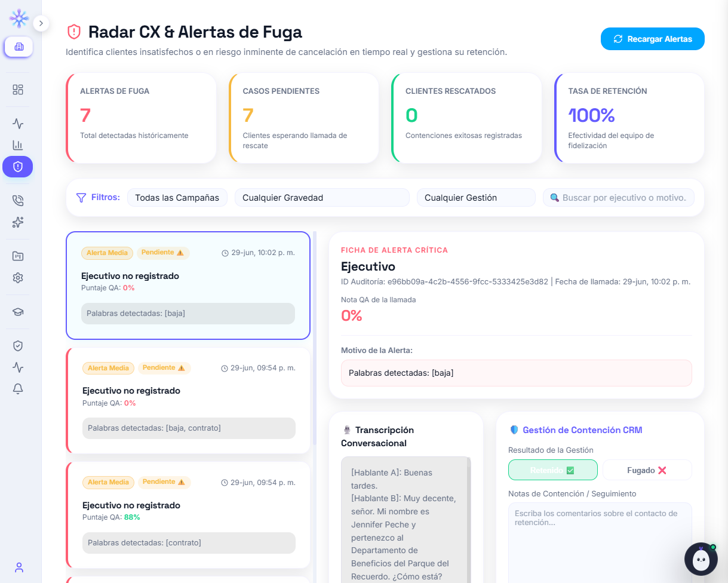Select the alert card with 88% QA score
The height and width of the screenshot is (583, 728).
tap(189, 515)
